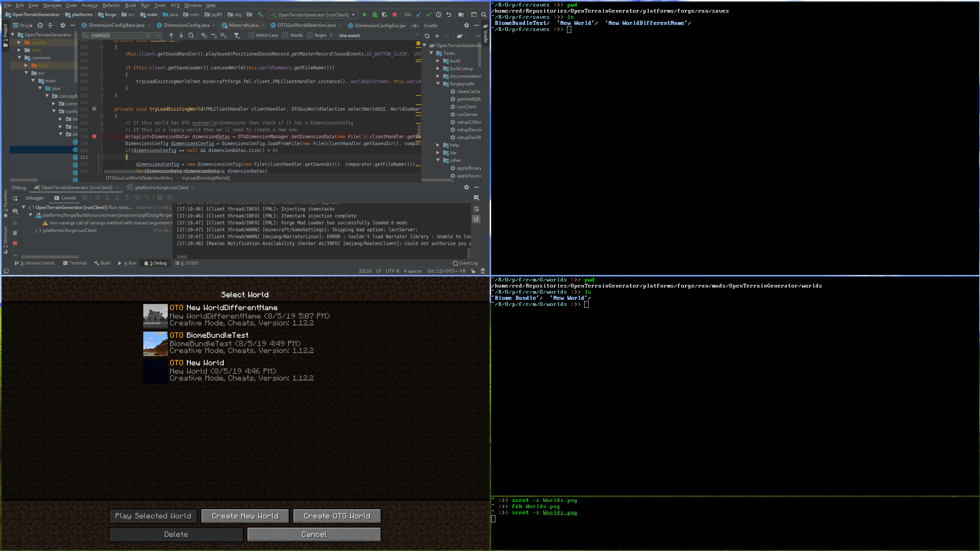Select BiomeBundleTest world thumbnail
Screen dimensions: 980x551
pos(156,343)
